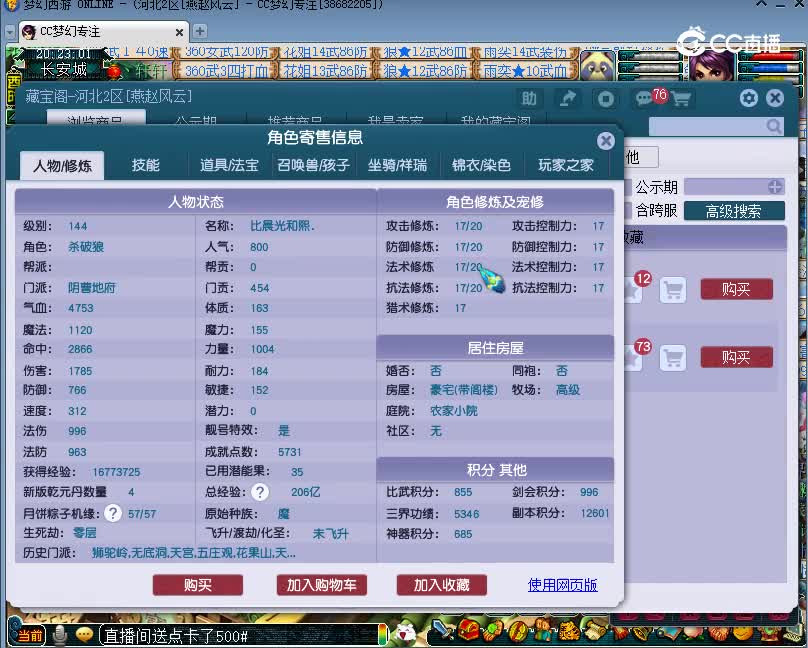This screenshot has width=808, height=648.
Task: Click the tiger icon in the bottom toolbar
Action: point(570,630)
